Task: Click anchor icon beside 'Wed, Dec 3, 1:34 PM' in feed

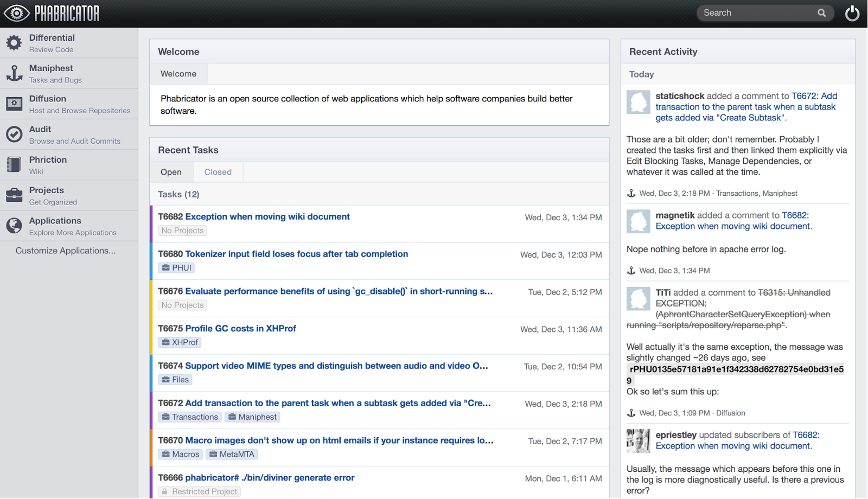Action: click(631, 270)
